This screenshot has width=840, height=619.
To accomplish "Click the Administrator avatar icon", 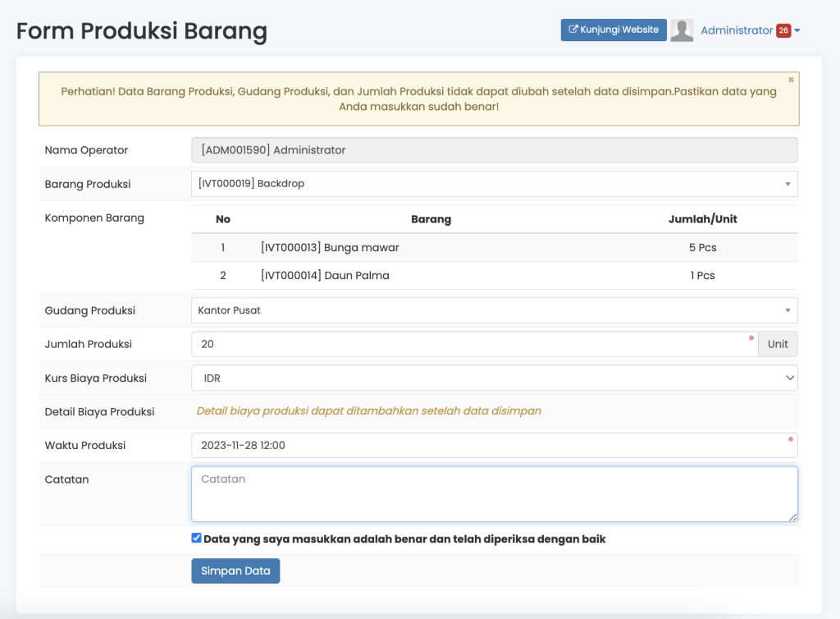I will [682, 30].
